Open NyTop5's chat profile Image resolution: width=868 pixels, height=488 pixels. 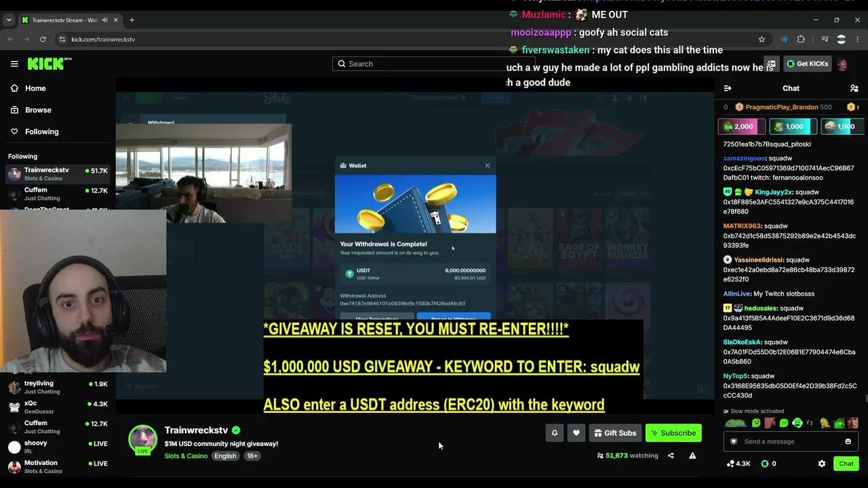[735, 376]
